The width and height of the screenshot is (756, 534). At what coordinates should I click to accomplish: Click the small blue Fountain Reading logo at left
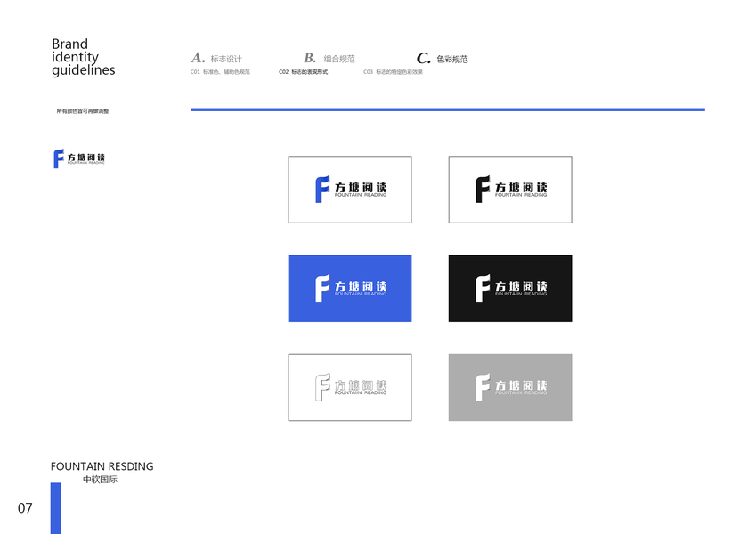coord(79,158)
